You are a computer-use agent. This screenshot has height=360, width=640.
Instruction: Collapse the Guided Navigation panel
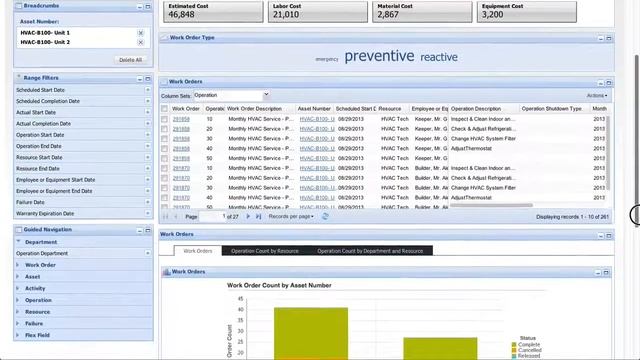tap(140, 231)
